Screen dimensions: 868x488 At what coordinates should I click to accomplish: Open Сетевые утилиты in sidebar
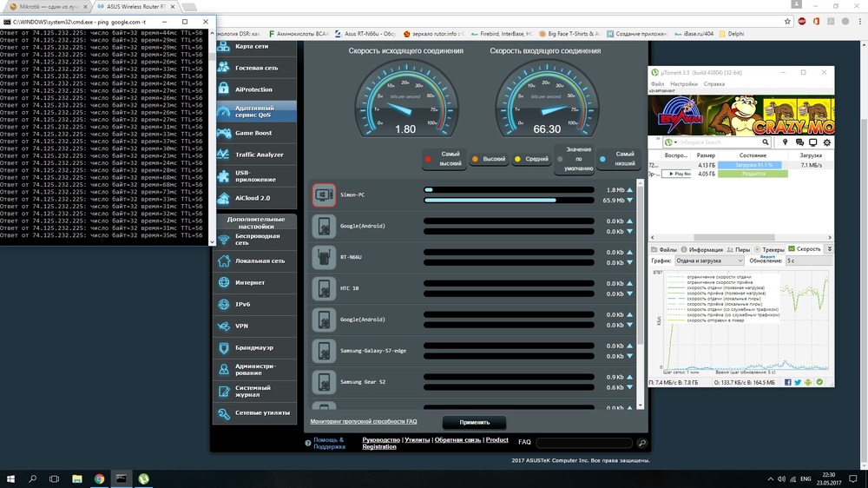coord(256,412)
